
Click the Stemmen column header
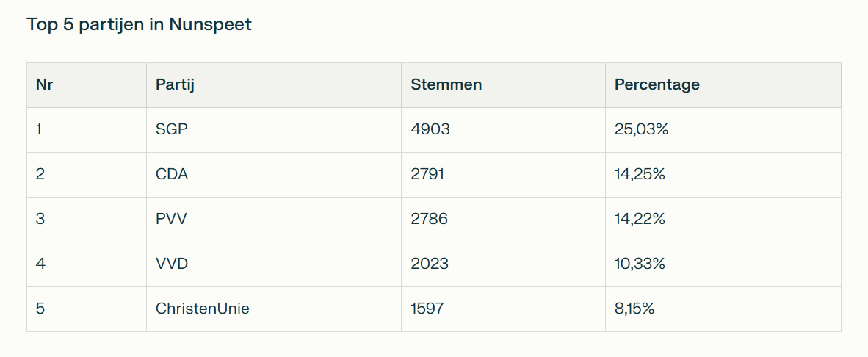pyautogui.click(x=446, y=84)
